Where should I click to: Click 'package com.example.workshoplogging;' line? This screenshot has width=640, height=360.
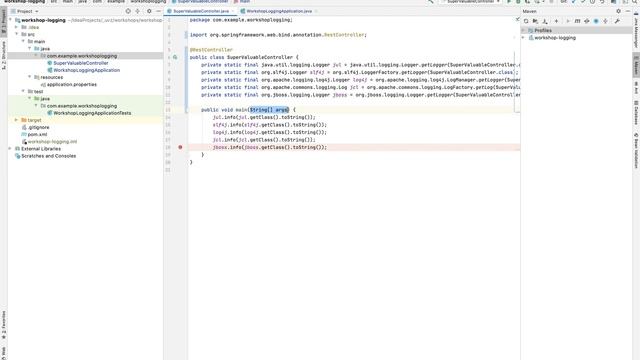point(241,20)
